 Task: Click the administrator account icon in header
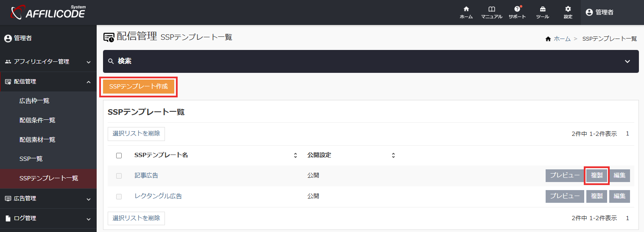pos(589,13)
